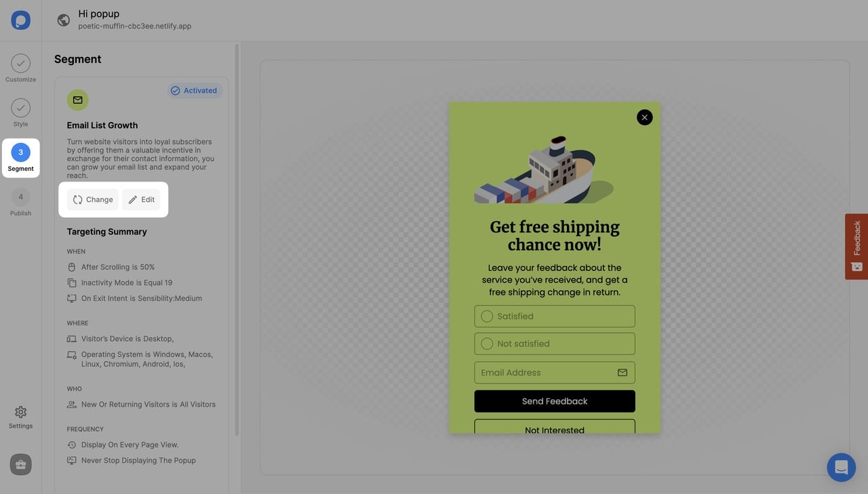The image size is (868, 494).
Task: Open the chat support bubble
Action: 841,467
